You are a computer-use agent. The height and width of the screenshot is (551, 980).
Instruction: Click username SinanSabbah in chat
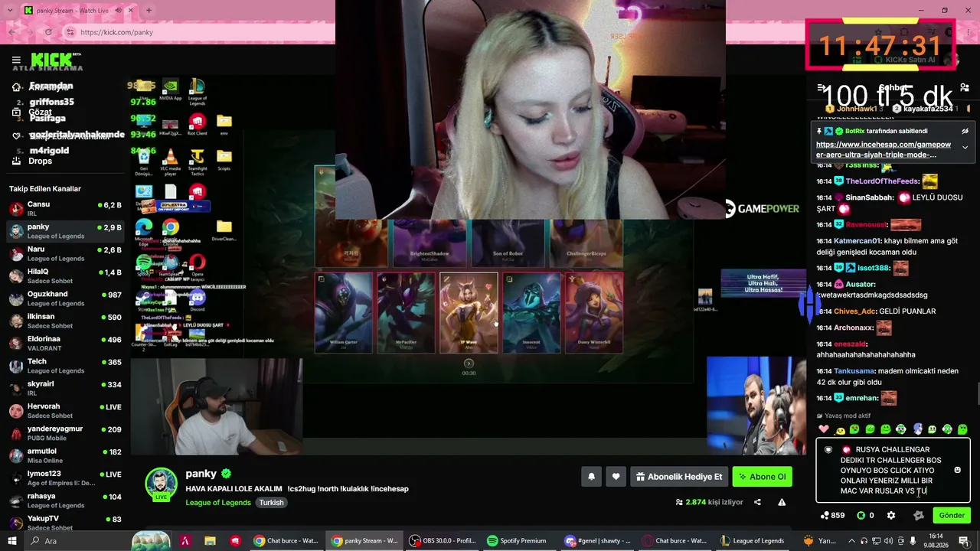click(x=869, y=197)
